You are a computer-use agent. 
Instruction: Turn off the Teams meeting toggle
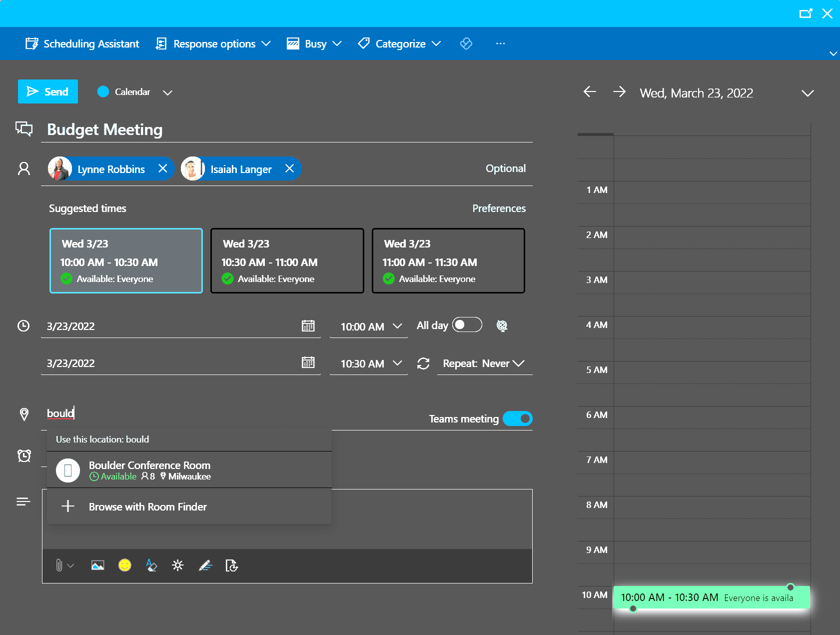click(x=517, y=418)
